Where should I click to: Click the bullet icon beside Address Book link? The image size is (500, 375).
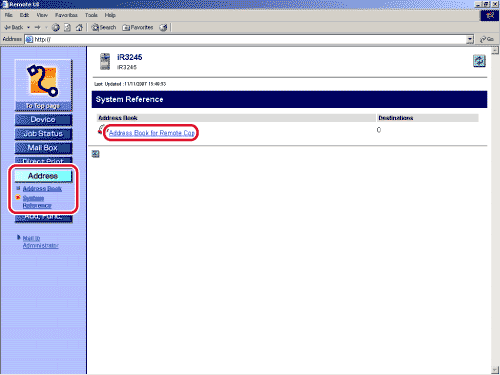coord(18,188)
